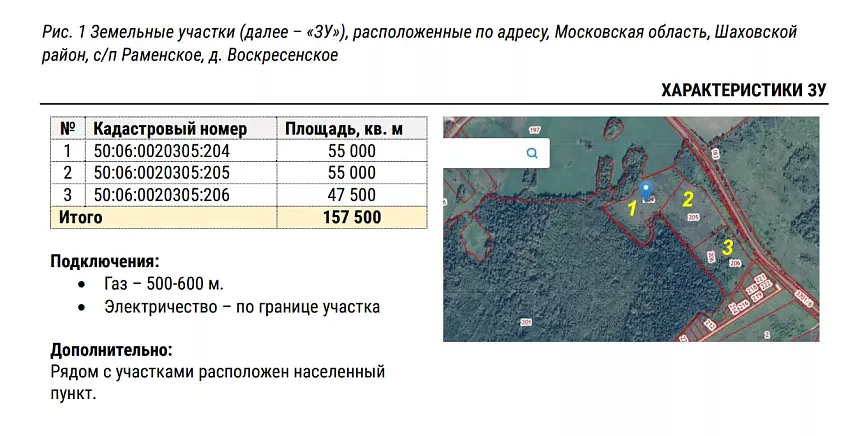Click the magnifier search icon on map
This screenshot has height=436, width=860.
pos(531,153)
